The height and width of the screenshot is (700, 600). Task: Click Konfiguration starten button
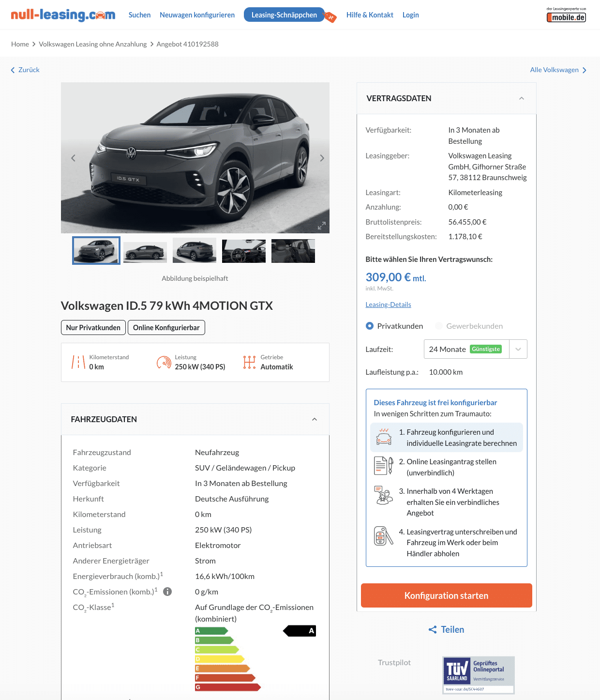[446, 595]
